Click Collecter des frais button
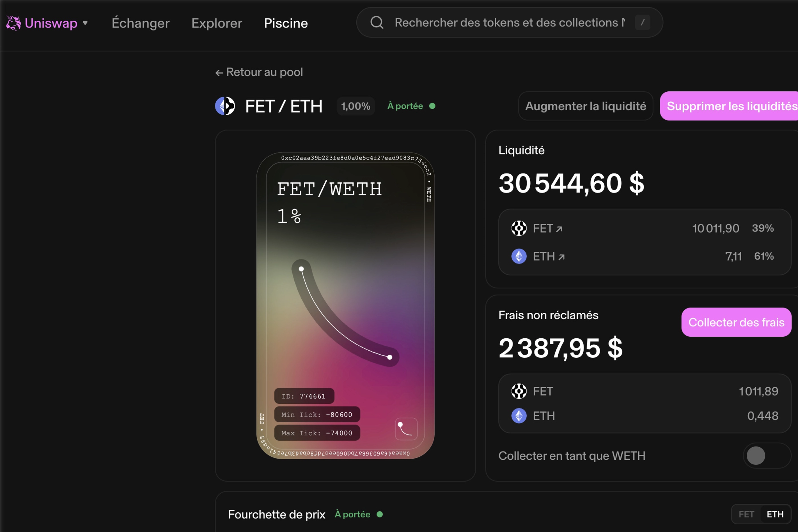This screenshot has width=798, height=532. pyautogui.click(x=736, y=322)
